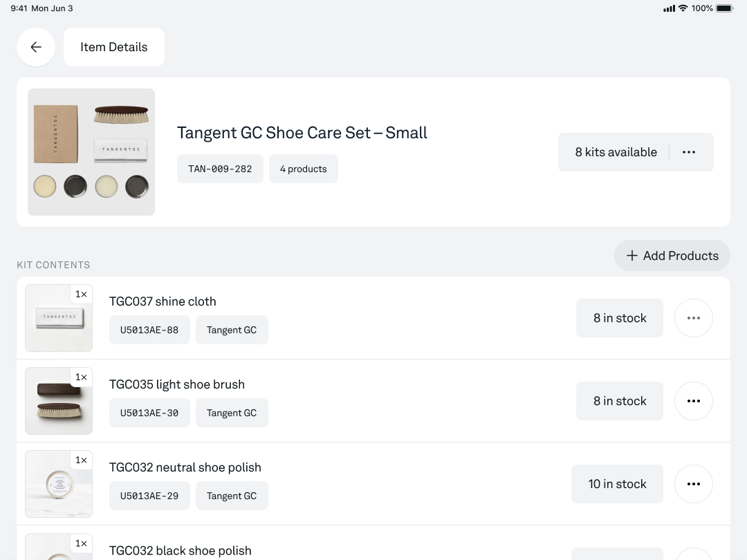Open the neutral shoe polish thumbnail
The height and width of the screenshot is (560, 747).
pos(59,484)
